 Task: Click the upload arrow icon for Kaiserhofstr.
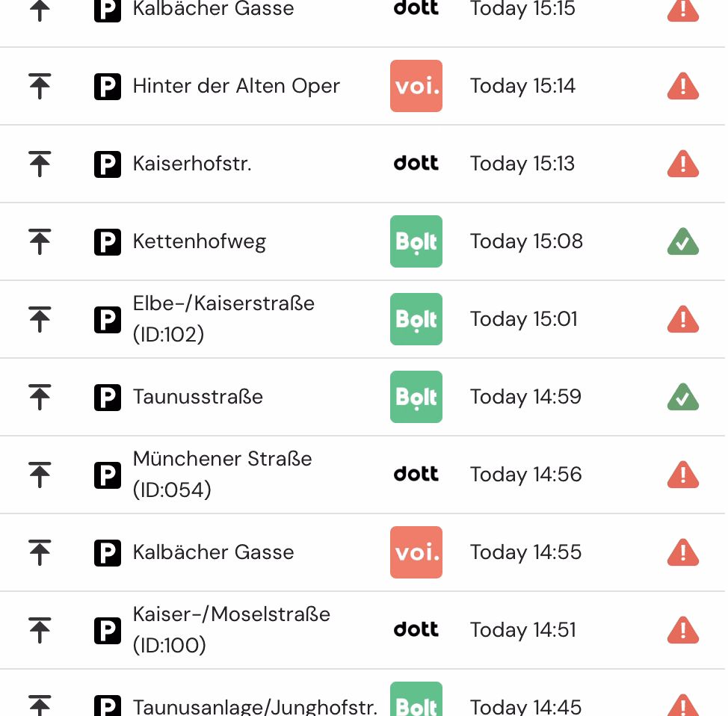coord(40,164)
